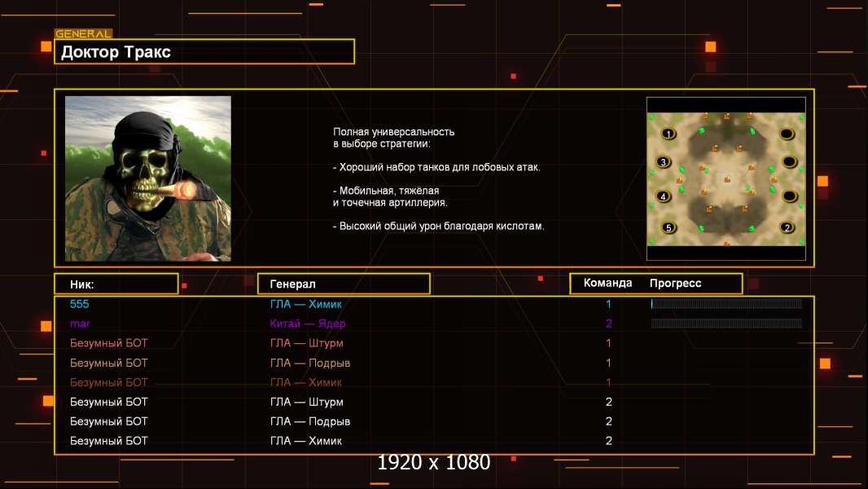This screenshot has height=489, width=868.
Task: Click 'Безумный БОТ' beside team 2 'ГЛА — Химик'
Action: 108,441
